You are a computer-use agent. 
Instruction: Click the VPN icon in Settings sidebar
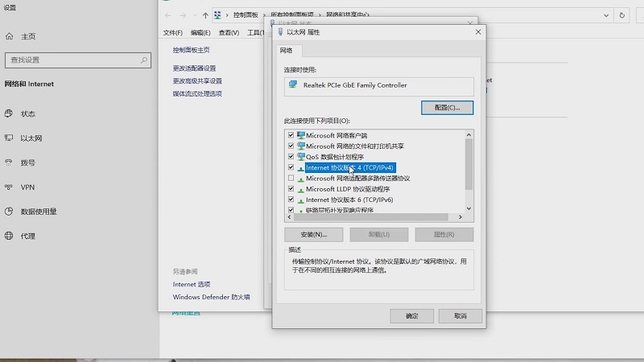(10, 187)
